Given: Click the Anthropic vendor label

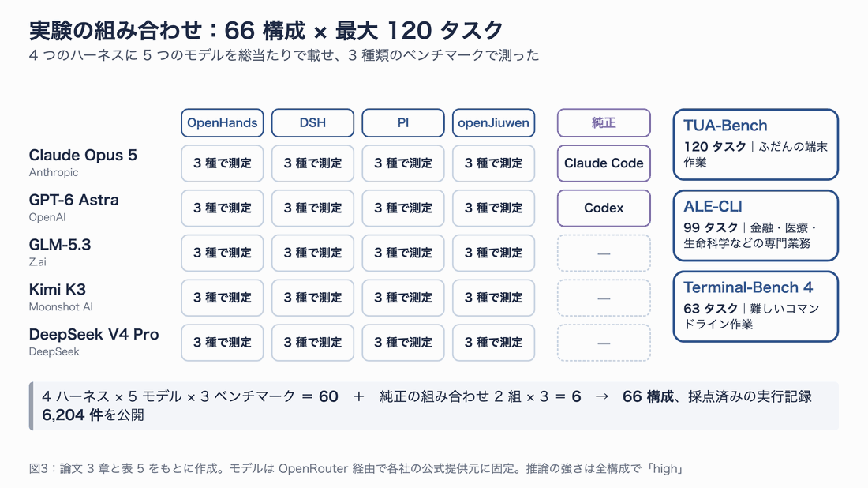Looking at the screenshot, I should pyautogui.click(x=54, y=172).
